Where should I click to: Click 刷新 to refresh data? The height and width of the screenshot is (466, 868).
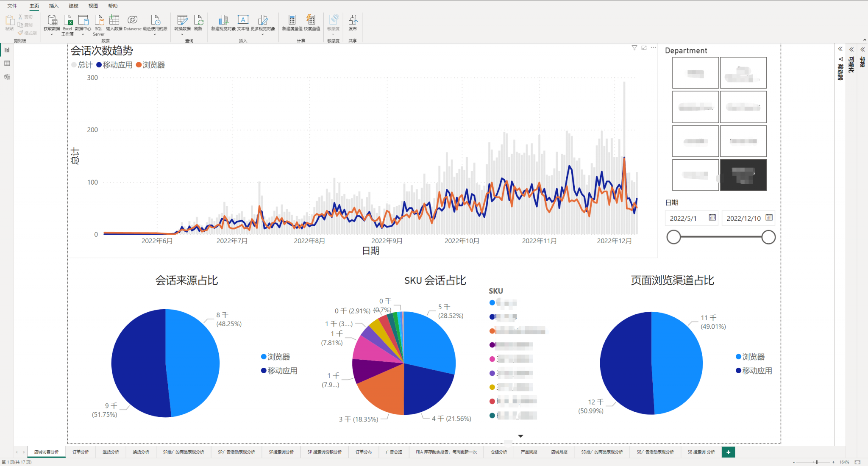point(198,21)
